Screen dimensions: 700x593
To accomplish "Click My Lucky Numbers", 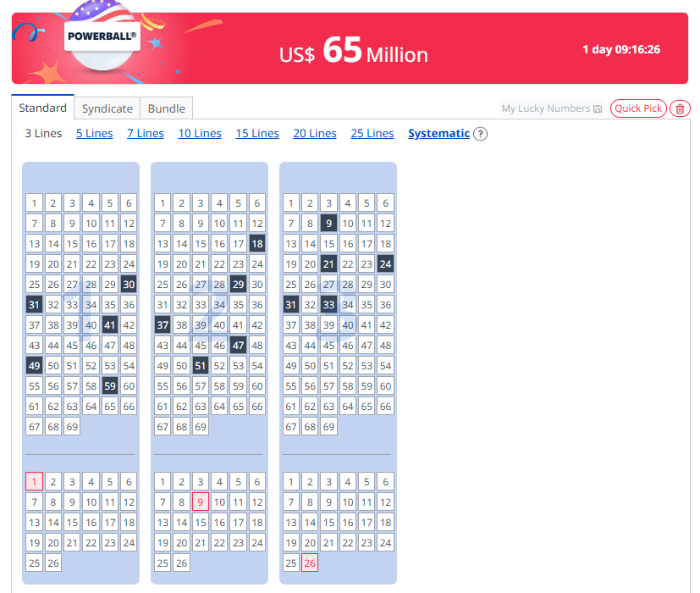I will [x=546, y=108].
